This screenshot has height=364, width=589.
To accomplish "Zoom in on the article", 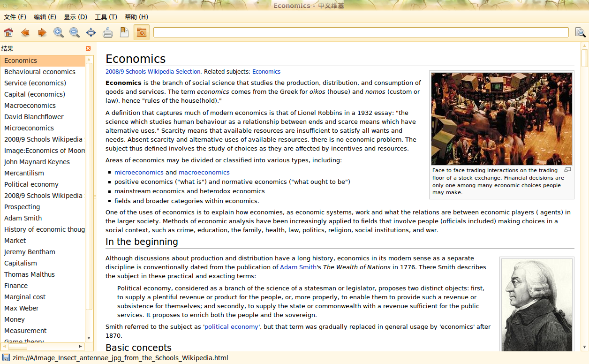I will pos(59,32).
